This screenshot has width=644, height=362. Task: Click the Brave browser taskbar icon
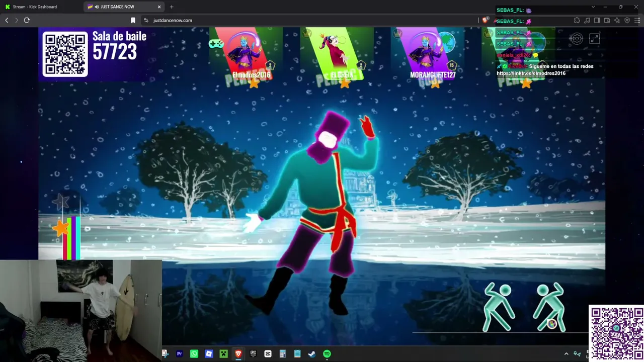pyautogui.click(x=238, y=354)
